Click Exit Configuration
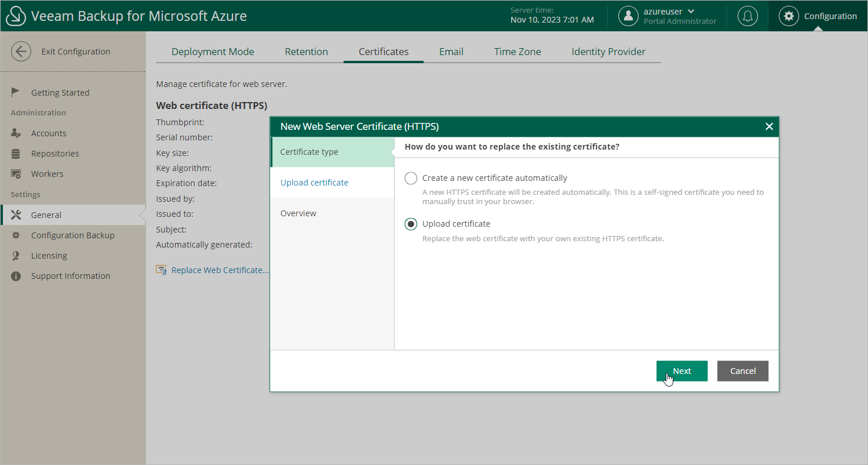 tap(76, 52)
